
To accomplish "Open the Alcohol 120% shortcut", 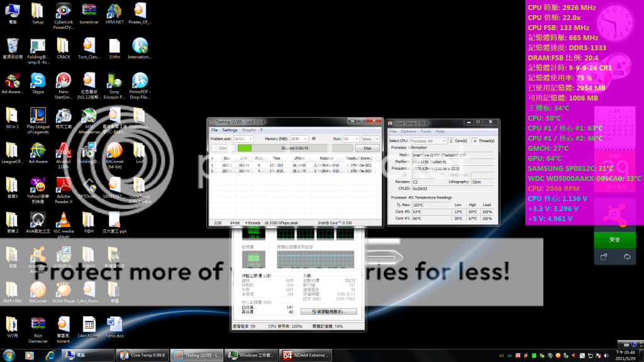I will pos(64,156).
